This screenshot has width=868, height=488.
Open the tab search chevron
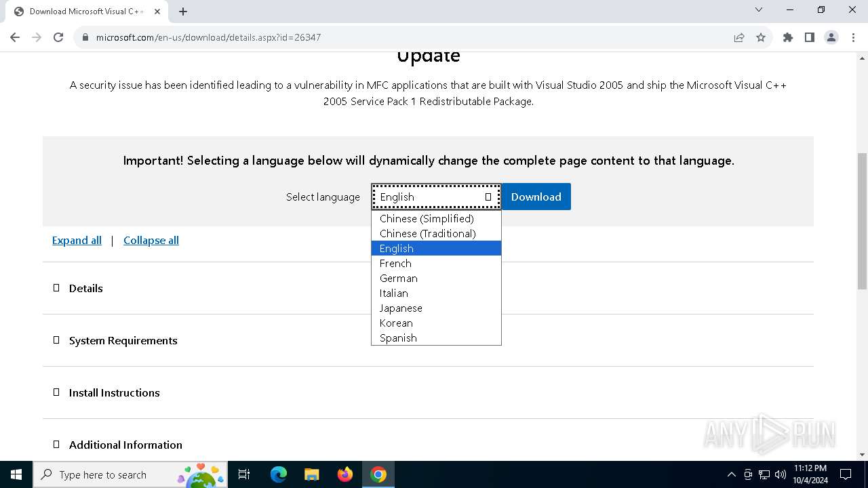click(x=759, y=9)
